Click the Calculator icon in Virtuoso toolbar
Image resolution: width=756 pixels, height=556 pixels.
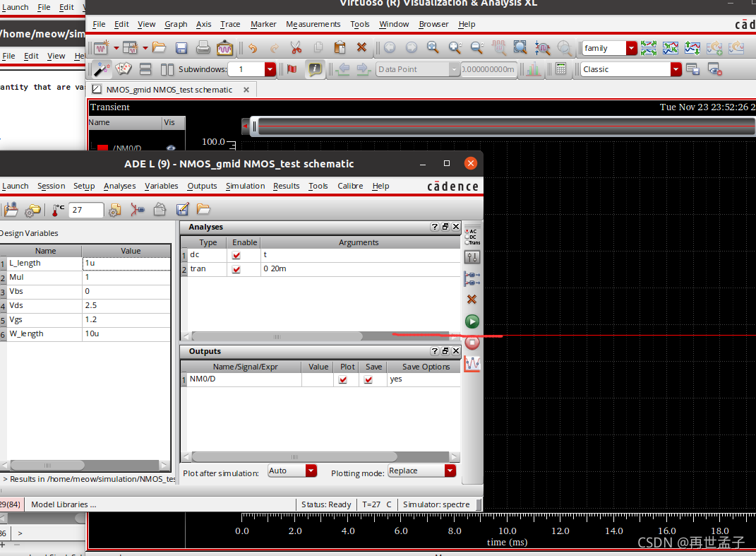click(560, 69)
